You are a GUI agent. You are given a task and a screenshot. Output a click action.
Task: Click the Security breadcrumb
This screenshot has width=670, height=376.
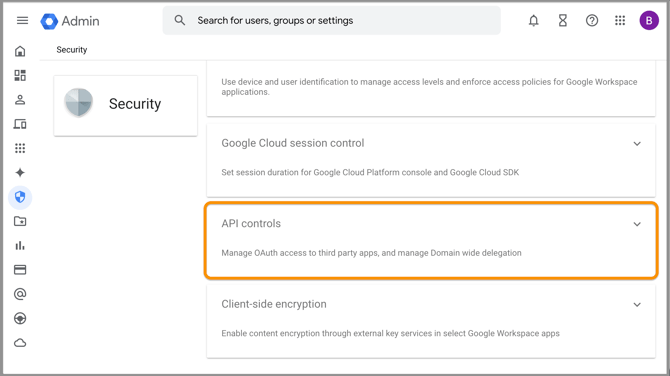pyautogui.click(x=72, y=50)
